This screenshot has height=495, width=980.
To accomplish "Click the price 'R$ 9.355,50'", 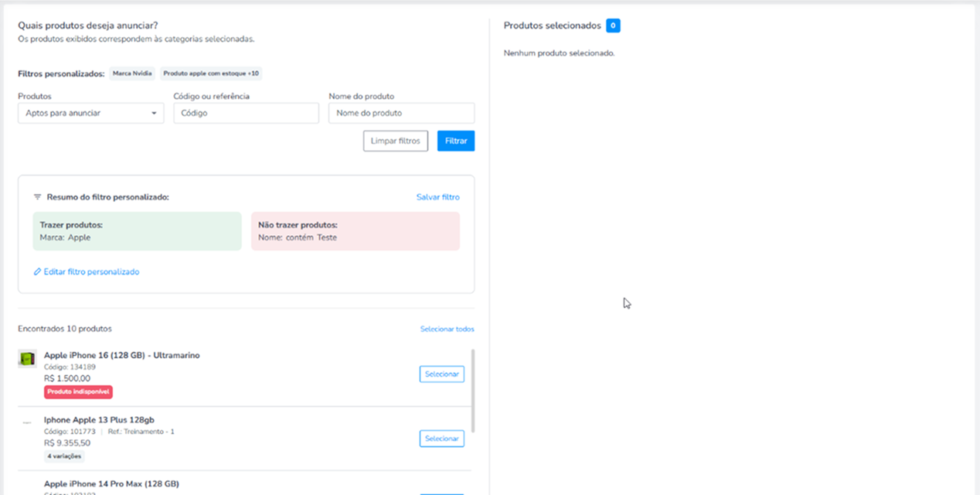I will 67,443.
